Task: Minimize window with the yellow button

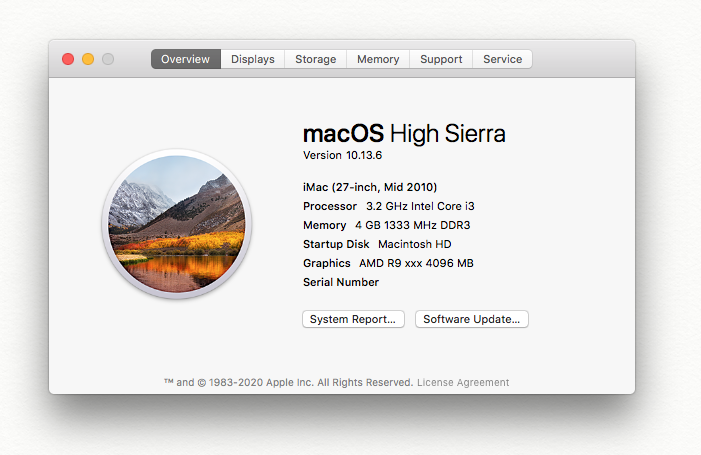Action: click(88, 59)
